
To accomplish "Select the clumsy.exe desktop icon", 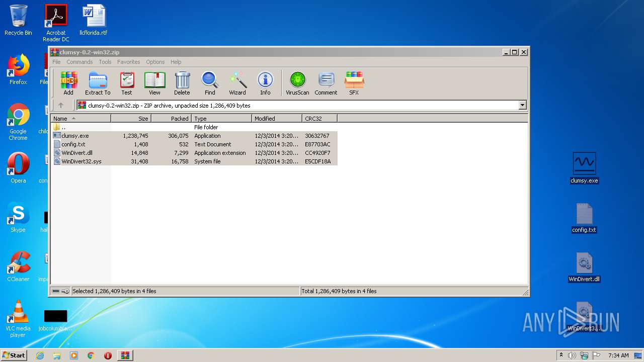I will point(584,168).
